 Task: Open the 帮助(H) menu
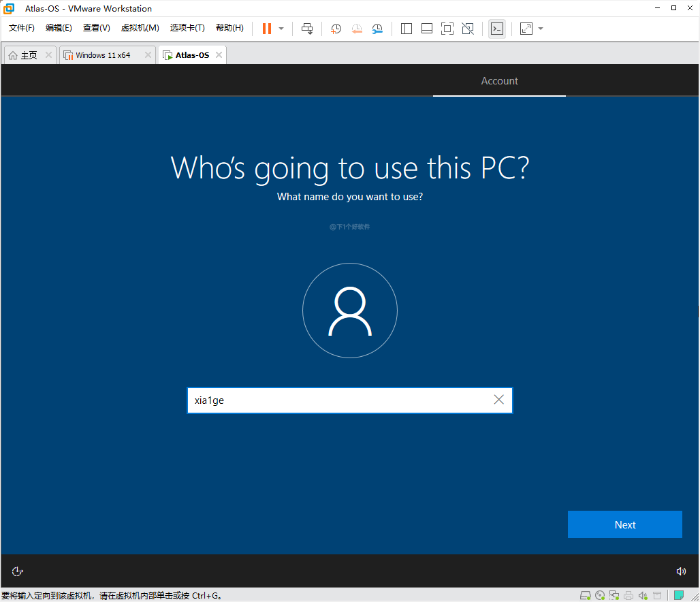(x=229, y=28)
